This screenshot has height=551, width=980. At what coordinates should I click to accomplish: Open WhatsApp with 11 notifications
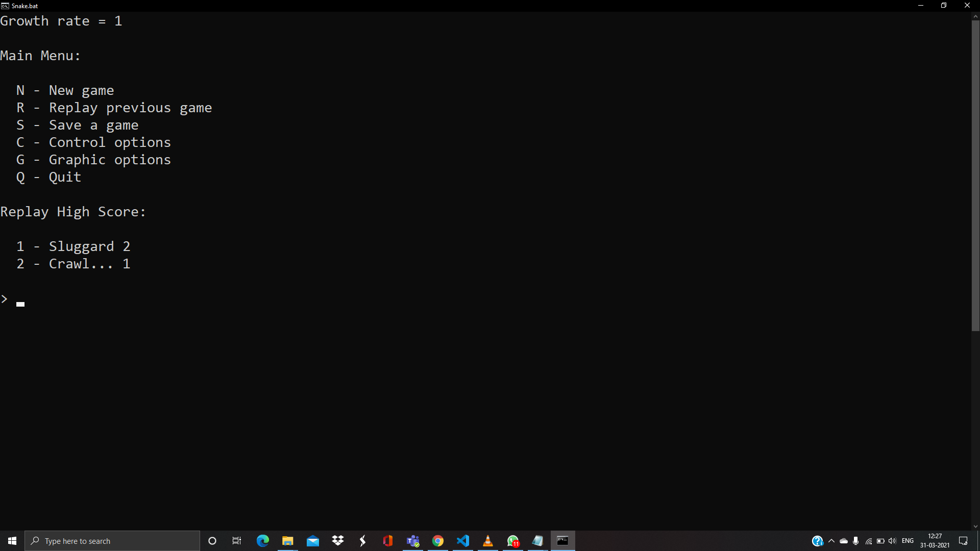(x=513, y=541)
